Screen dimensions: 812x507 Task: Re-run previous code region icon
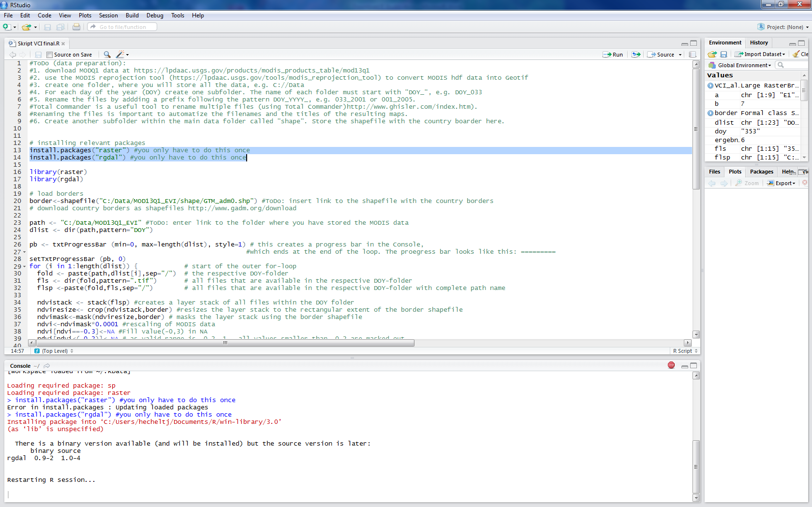click(x=636, y=55)
